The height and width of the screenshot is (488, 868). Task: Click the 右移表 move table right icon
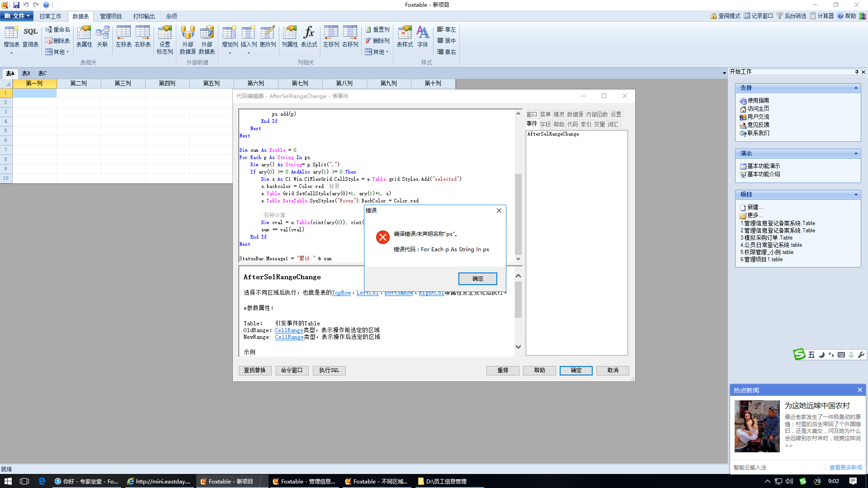(142, 36)
